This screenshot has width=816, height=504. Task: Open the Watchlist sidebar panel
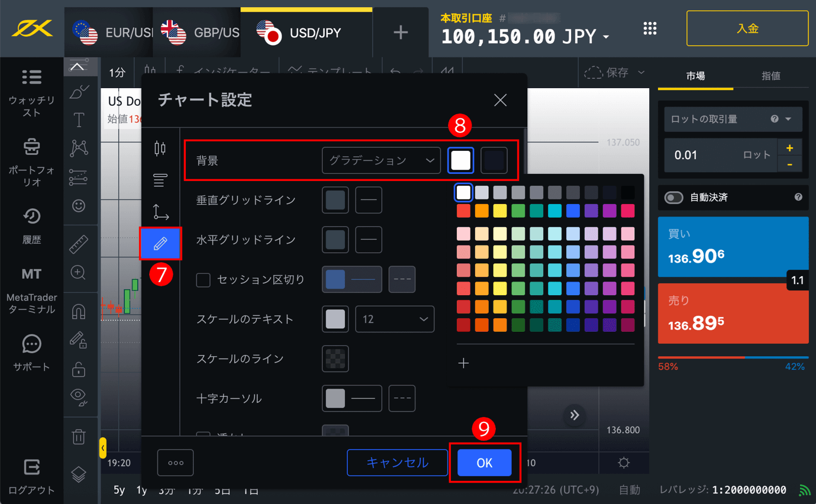tap(31, 92)
